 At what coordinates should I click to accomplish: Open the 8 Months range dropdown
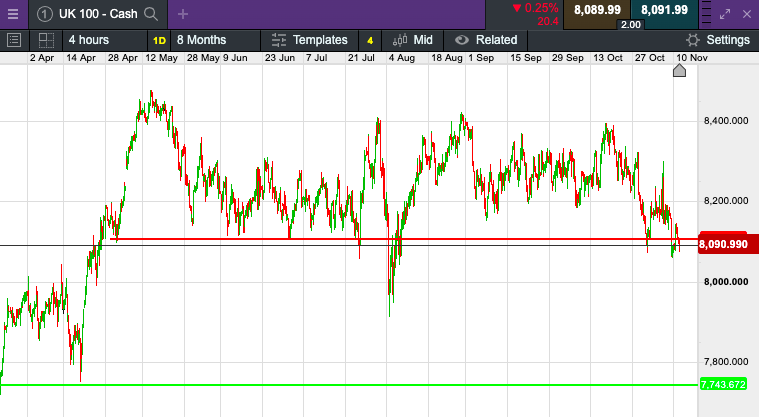[215, 40]
